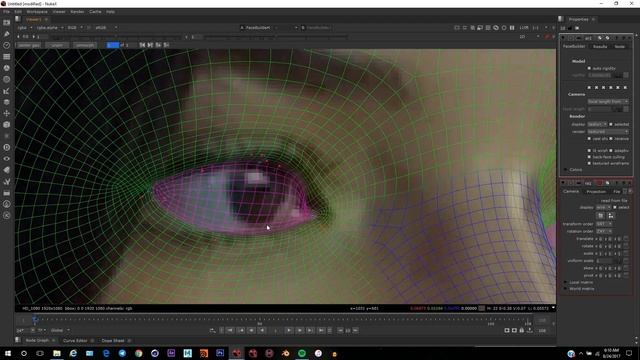Toggle the cast shadow checkbox

click(589, 139)
